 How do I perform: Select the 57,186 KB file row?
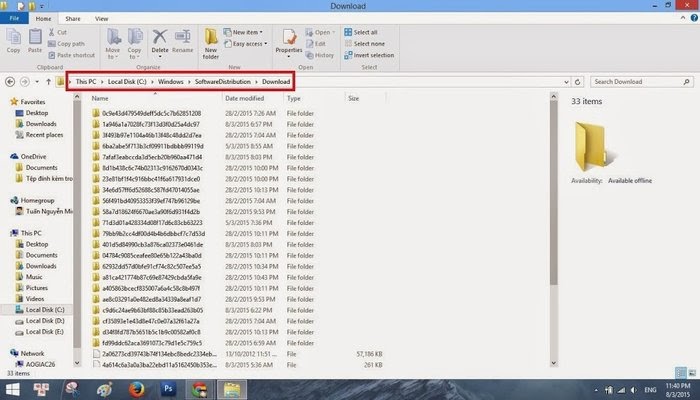(x=237, y=354)
